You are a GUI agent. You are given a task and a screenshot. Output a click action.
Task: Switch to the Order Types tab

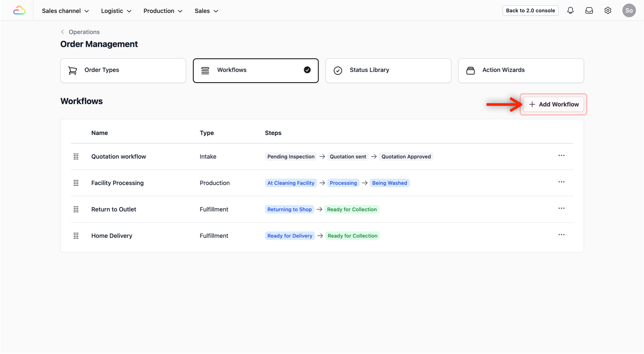point(123,70)
